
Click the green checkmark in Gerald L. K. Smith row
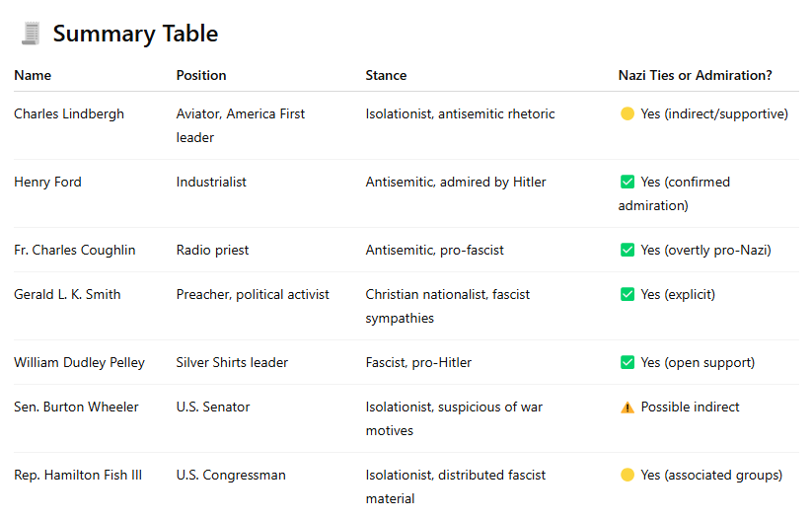[x=627, y=295]
